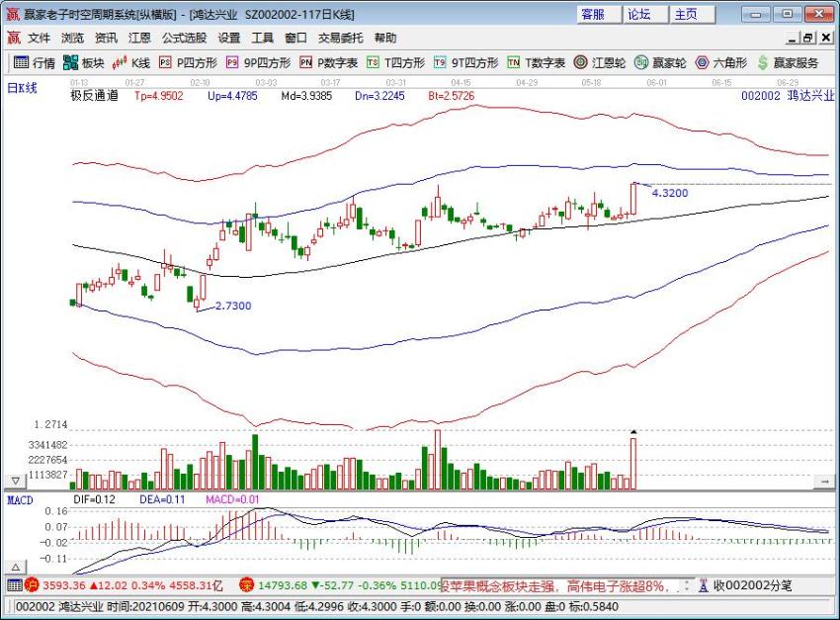Click the 14793.68 Shenzhen index value
Screen dimensions: 840x620
coord(283,585)
